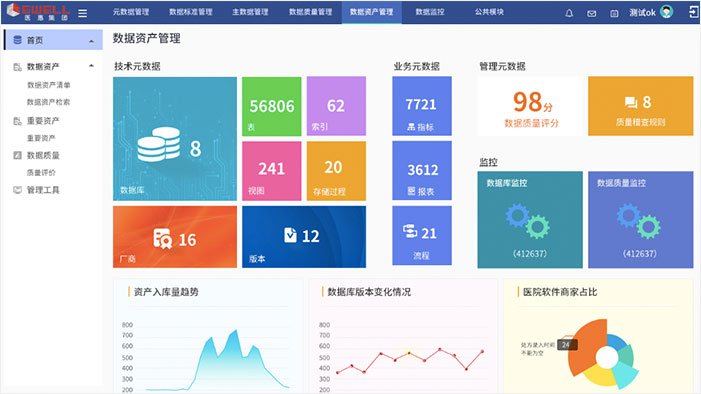This screenshot has height=394, width=701.
Task: Open 数据资产清单 in sidebar
Action: (49, 85)
